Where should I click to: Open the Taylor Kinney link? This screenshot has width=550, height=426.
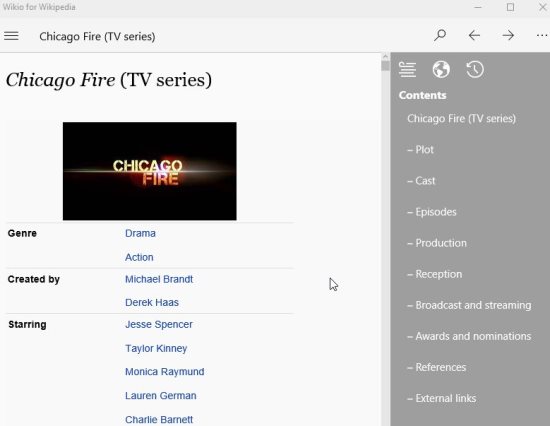point(156,348)
